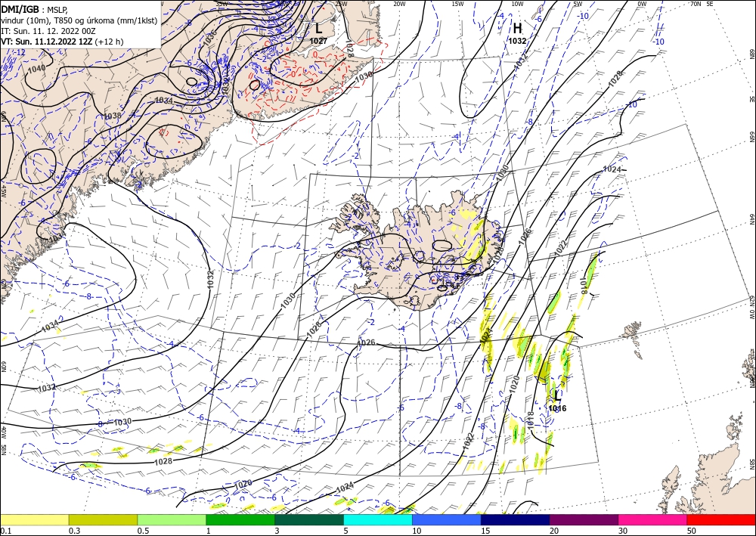Click the L low symbol labeled 1027
This screenshot has width=756, height=536.
point(318,29)
